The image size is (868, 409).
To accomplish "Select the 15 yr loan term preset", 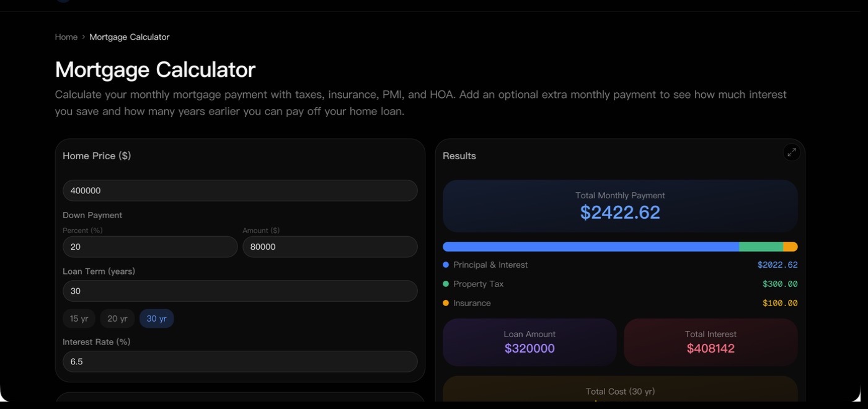I will (x=79, y=319).
